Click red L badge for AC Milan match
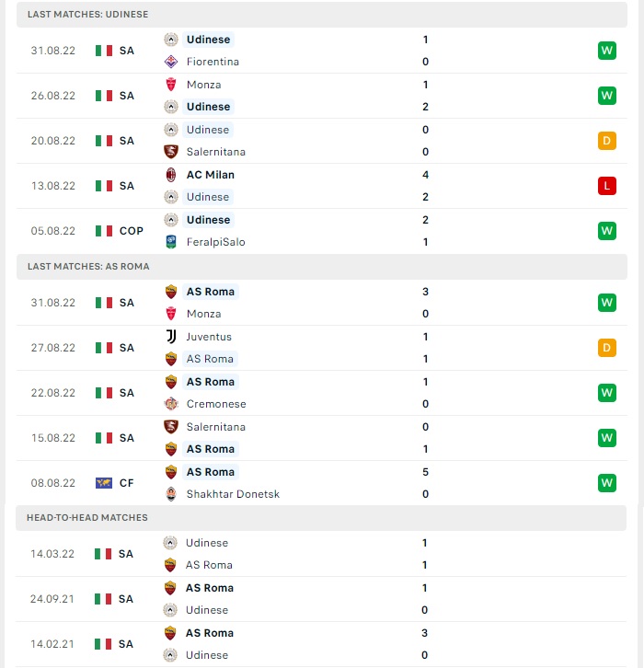The height and width of the screenshot is (668, 644). 607,186
